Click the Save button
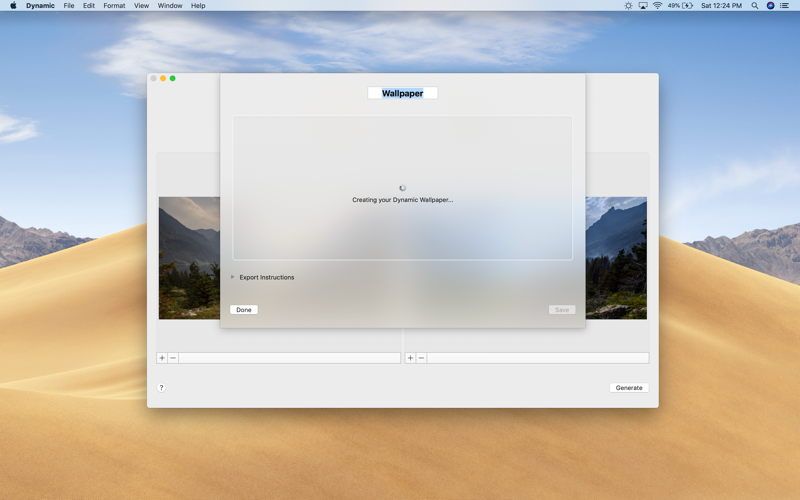The width and height of the screenshot is (800, 500). click(x=562, y=310)
